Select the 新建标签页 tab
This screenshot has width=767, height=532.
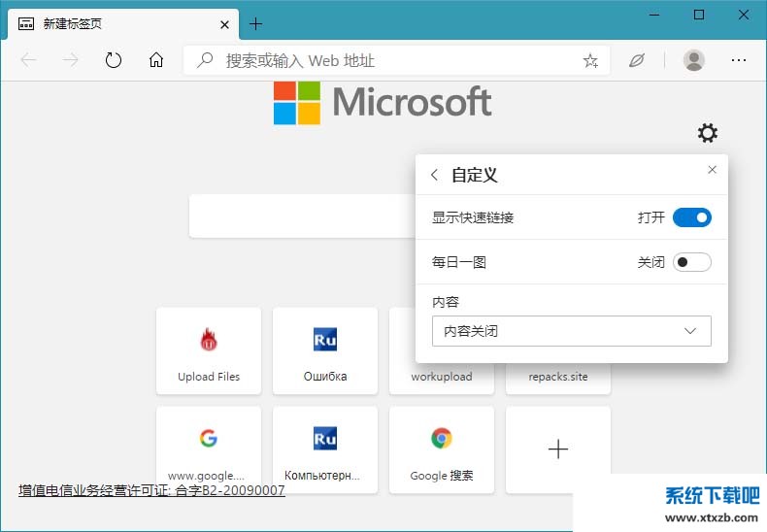pos(117,23)
